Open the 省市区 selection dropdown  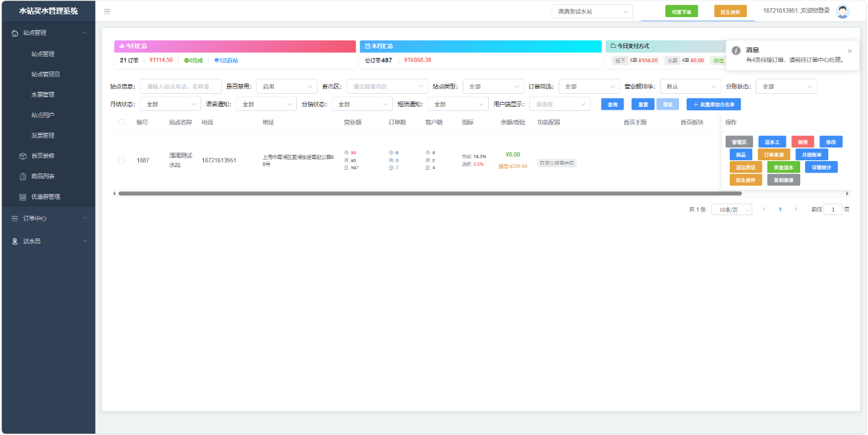pyautogui.click(x=387, y=86)
